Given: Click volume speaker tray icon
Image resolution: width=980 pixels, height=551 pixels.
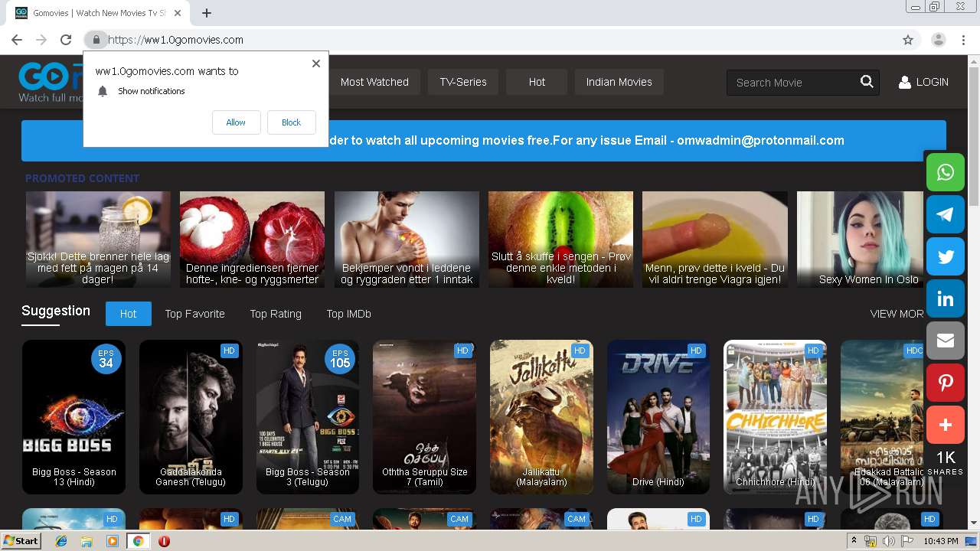Looking at the screenshot, I should pos(888,541).
